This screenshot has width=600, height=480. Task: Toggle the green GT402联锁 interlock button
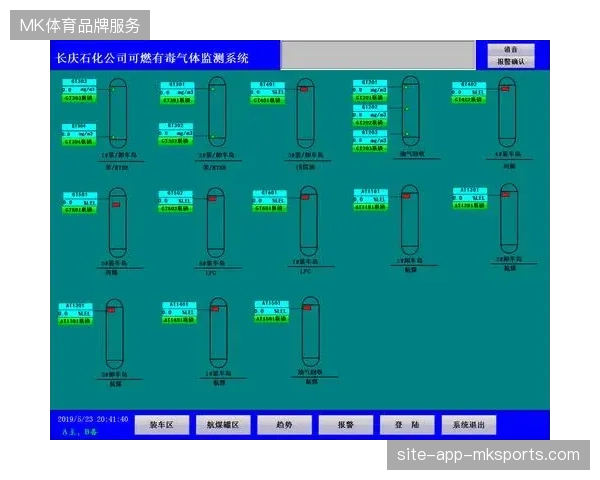pos(469,100)
